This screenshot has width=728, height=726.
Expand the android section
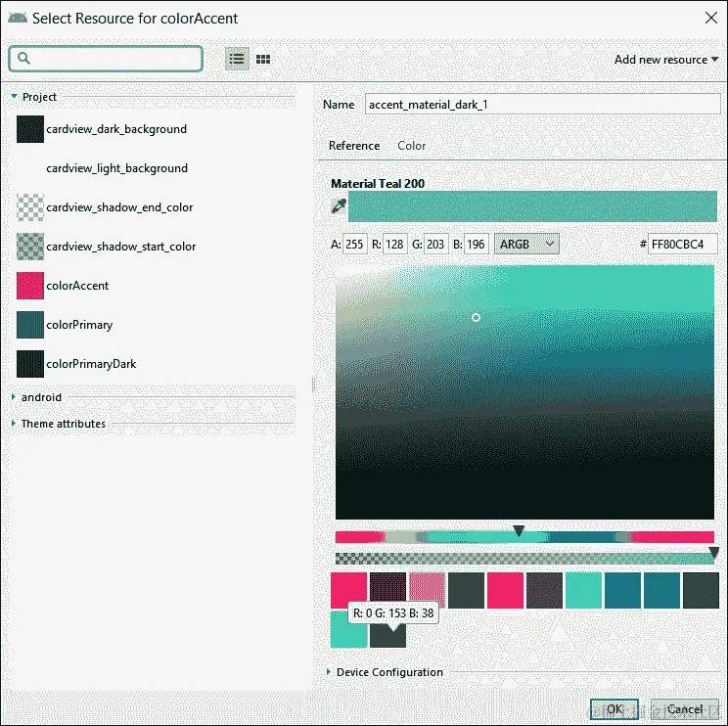14,397
